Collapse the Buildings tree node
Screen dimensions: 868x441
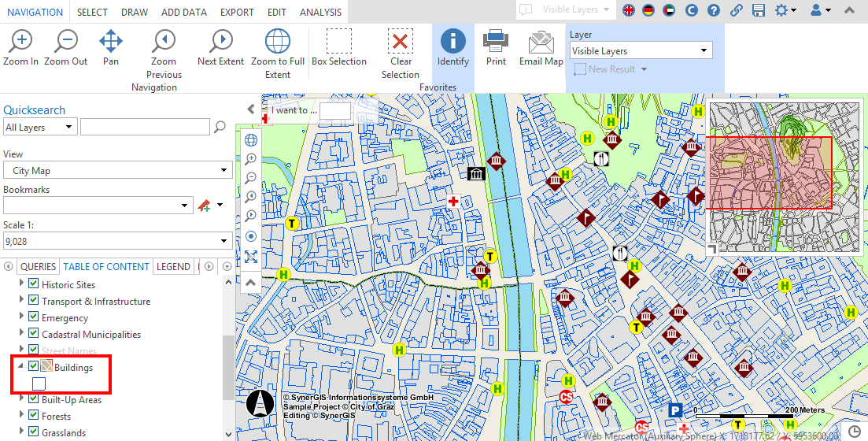click(21, 367)
